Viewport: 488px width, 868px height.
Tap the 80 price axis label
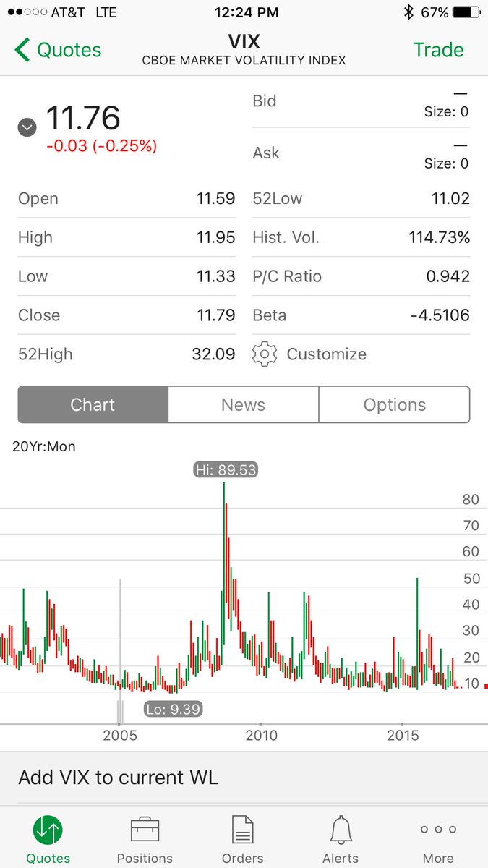471,500
